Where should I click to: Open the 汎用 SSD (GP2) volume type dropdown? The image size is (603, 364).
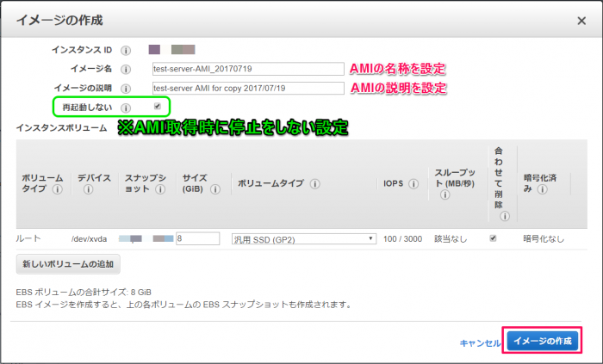coord(304,239)
